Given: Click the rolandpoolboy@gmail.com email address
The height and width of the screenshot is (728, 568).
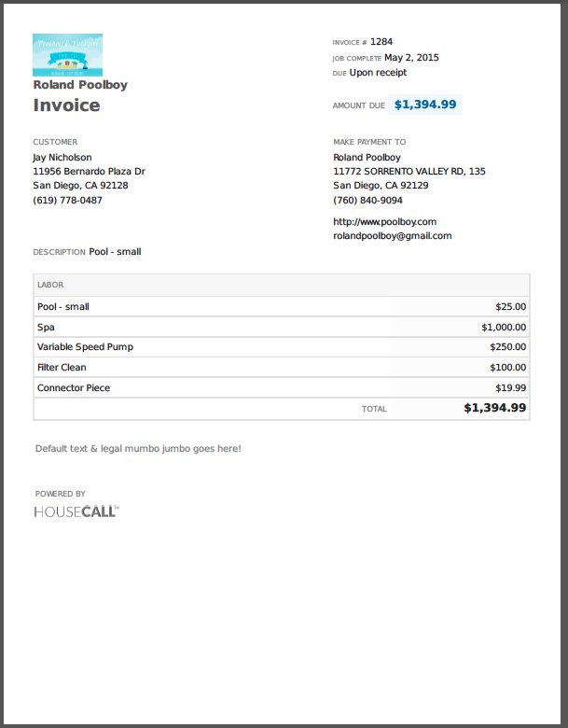Looking at the screenshot, I should [392, 236].
